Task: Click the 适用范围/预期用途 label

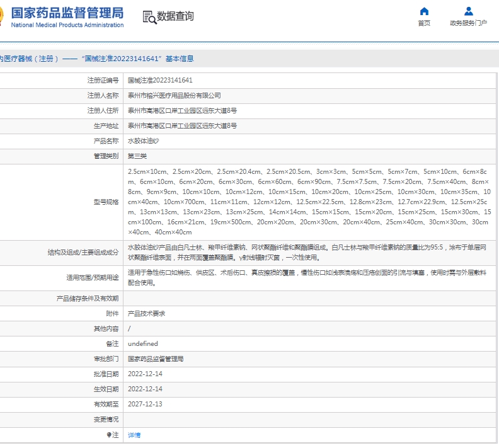Action: (92, 277)
